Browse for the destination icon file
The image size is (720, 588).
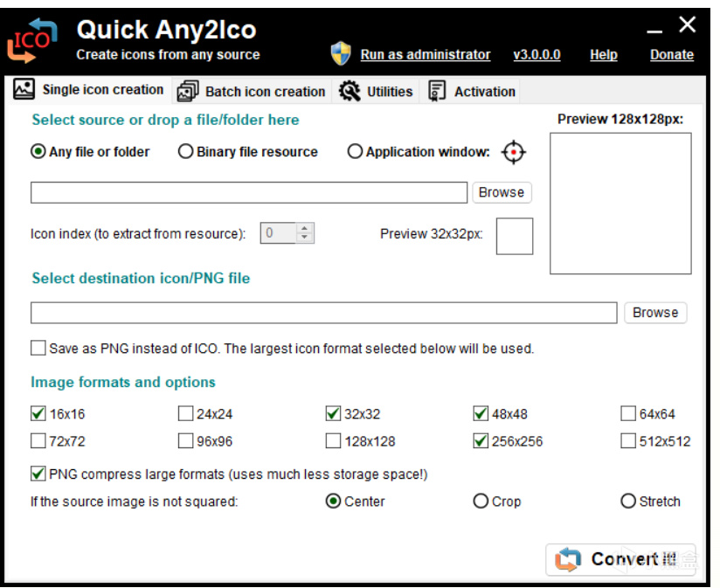click(x=655, y=313)
